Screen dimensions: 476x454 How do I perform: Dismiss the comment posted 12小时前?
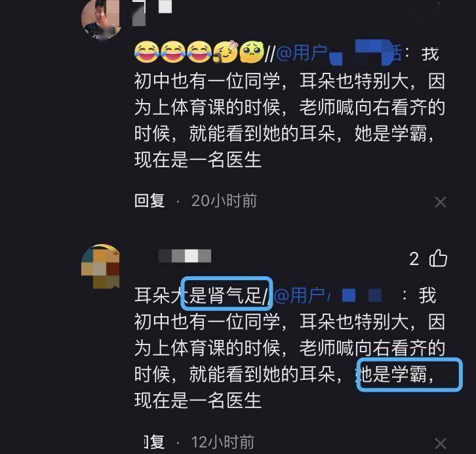coord(441,444)
